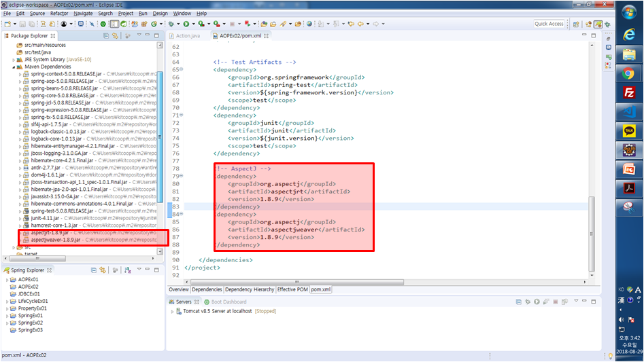Click the New file toolbar icon
Image resolution: width=644 pixels, height=362 pixels.
(7, 24)
